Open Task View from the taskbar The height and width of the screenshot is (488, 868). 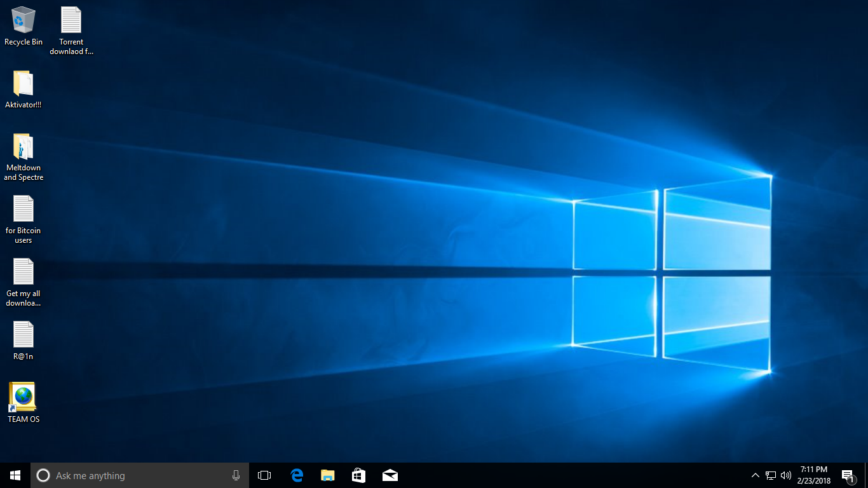[264, 475]
